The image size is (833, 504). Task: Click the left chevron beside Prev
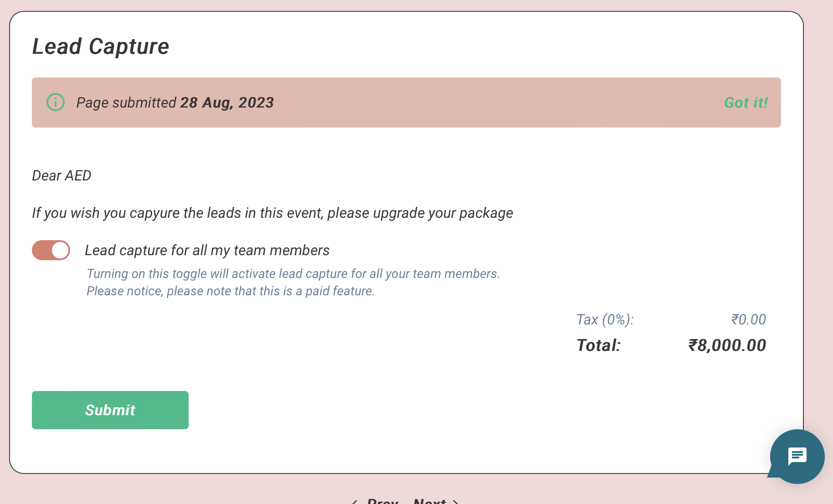pyautogui.click(x=354, y=502)
